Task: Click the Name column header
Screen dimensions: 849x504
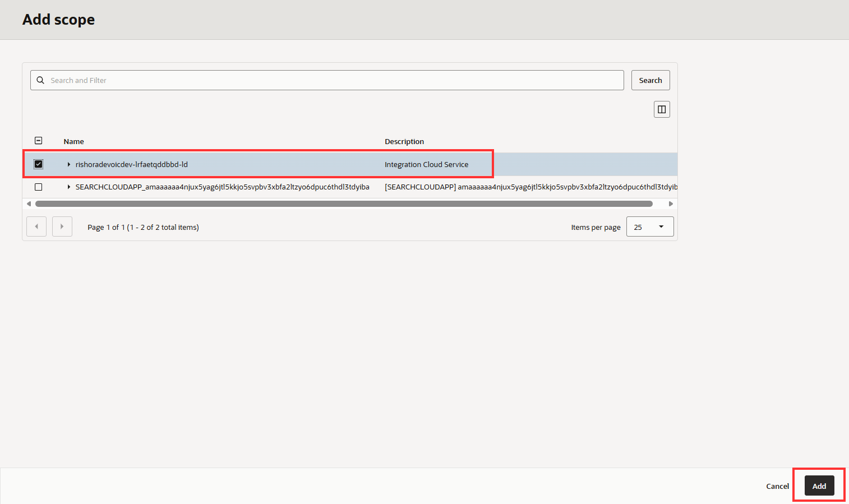Action: coord(74,141)
